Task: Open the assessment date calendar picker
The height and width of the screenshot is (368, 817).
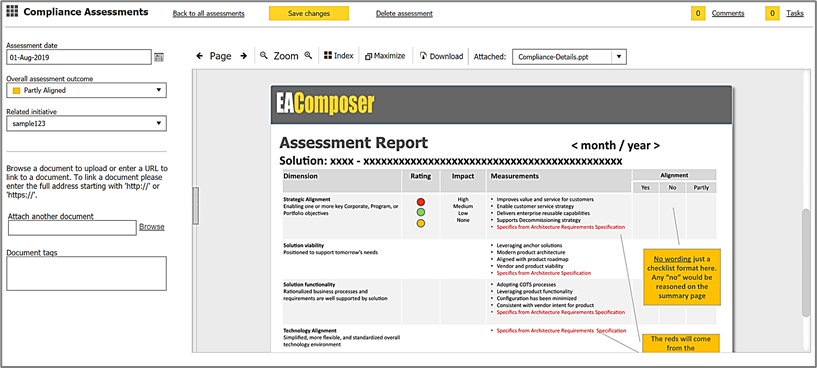Action: (x=159, y=58)
